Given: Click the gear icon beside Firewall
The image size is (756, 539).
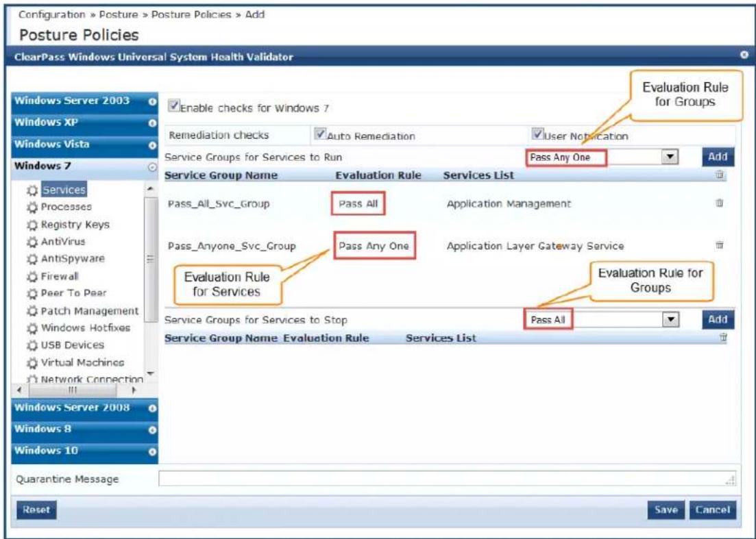Looking at the screenshot, I should point(32,277).
